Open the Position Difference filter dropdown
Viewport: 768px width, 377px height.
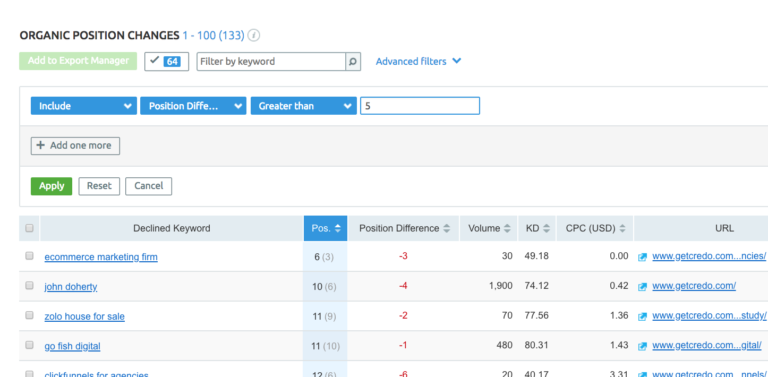click(193, 106)
